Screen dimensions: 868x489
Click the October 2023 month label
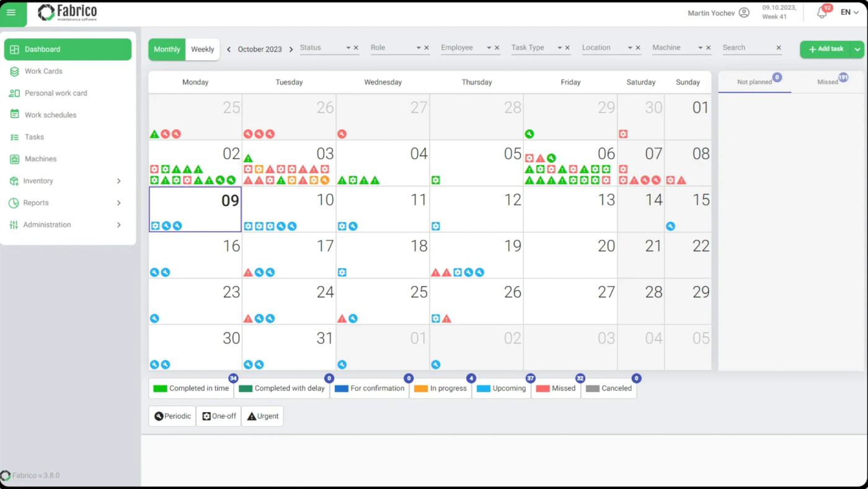pyautogui.click(x=260, y=50)
